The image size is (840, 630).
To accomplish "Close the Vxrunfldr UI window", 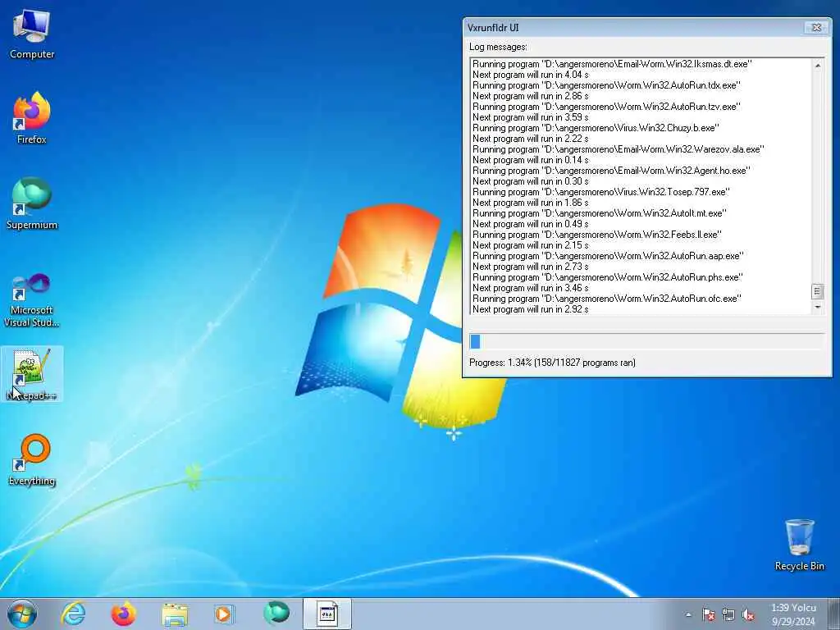I will pos(816,27).
